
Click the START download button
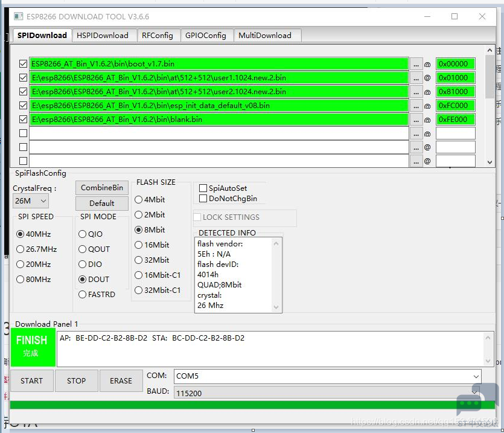[x=31, y=380]
